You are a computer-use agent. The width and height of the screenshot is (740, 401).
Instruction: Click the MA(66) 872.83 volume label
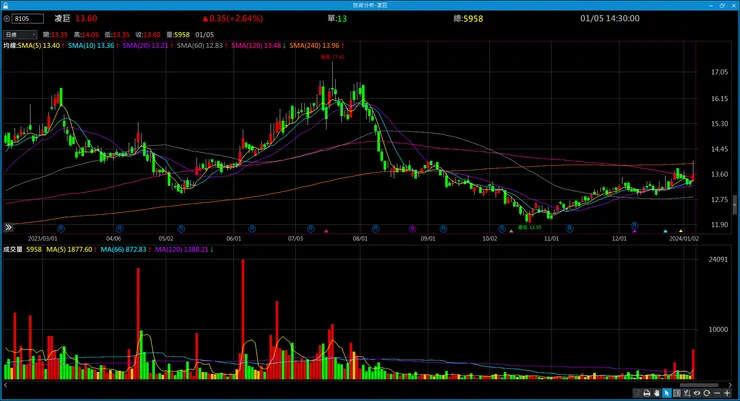(x=125, y=249)
